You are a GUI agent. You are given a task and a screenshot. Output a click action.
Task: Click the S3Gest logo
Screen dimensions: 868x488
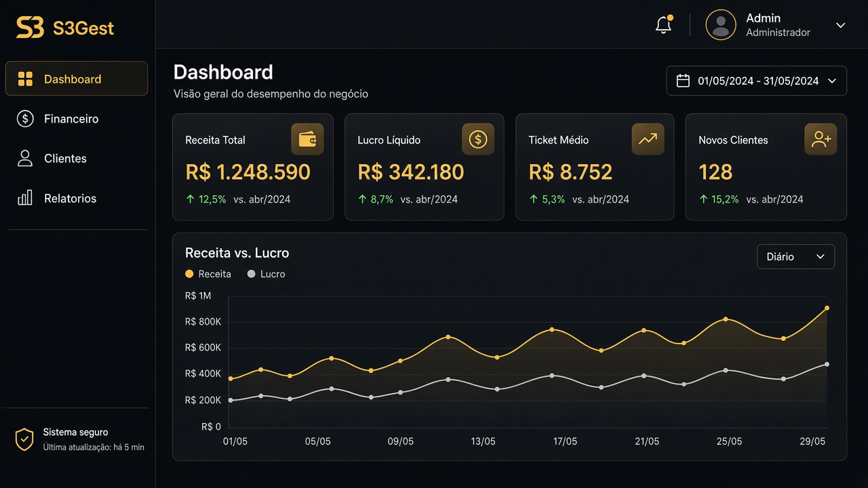65,28
